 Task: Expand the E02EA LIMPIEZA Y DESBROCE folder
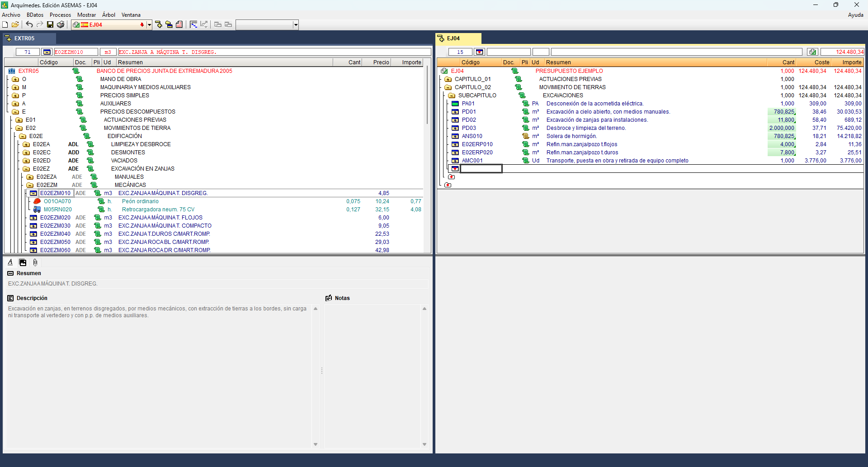coord(26,144)
